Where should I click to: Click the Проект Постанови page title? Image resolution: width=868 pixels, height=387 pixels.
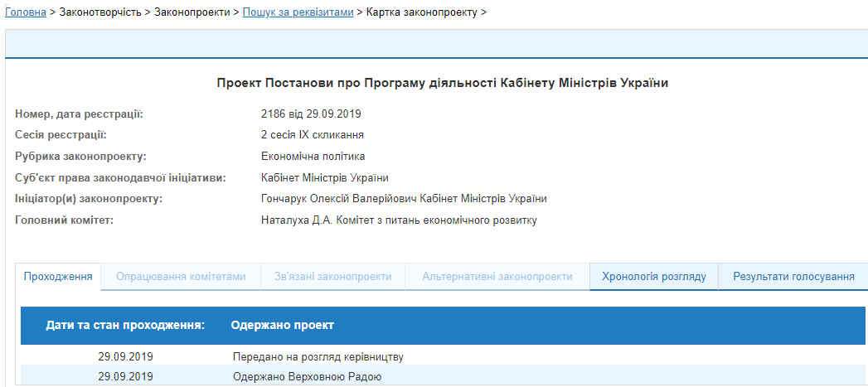click(x=442, y=83)
